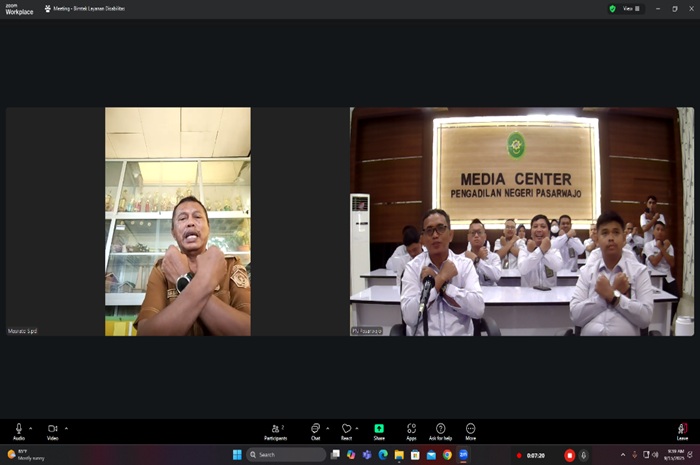Image resolution: width=700 pixels, height=465 pixels.
Task: Open the More options menu
Action: pos(471,432)
